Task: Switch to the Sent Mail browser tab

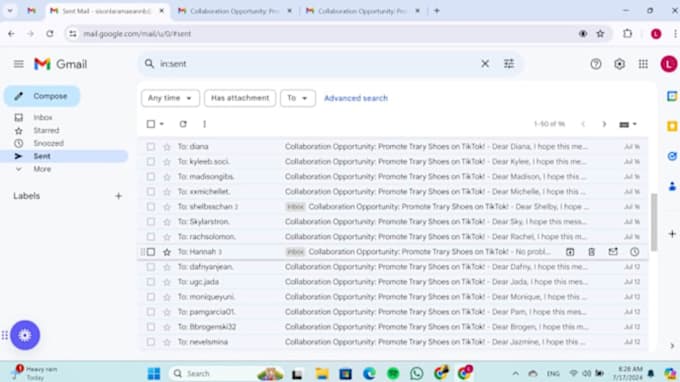Action: coord(107,11)
